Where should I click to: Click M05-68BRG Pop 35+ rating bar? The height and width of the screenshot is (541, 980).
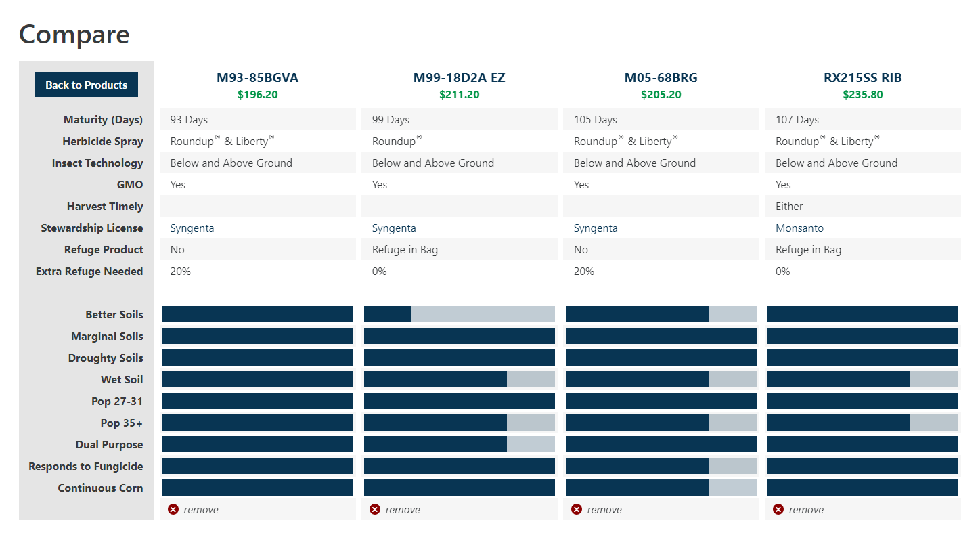(x=661, y=423)
